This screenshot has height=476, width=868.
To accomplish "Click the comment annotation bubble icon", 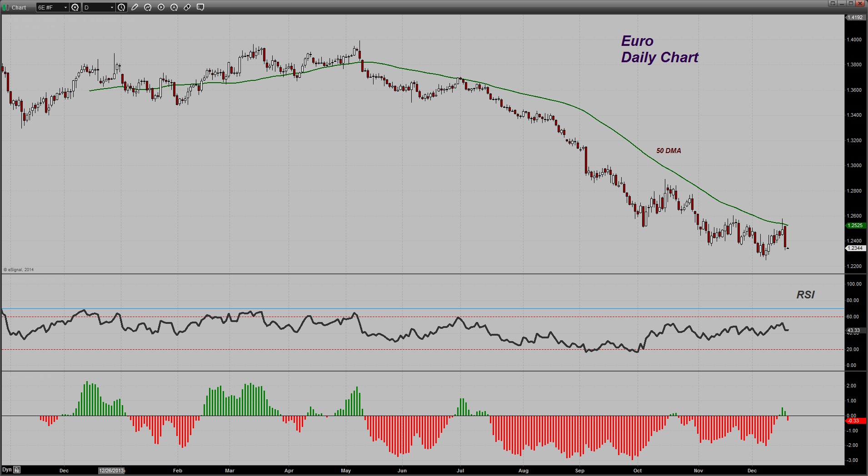I will pyautogui.click(x=200, y=7).
